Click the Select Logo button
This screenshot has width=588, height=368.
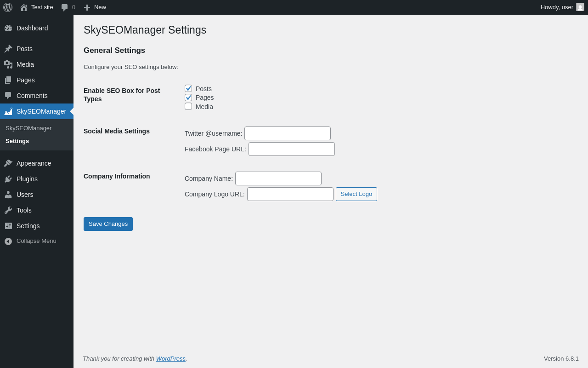(x=356, y=194)
